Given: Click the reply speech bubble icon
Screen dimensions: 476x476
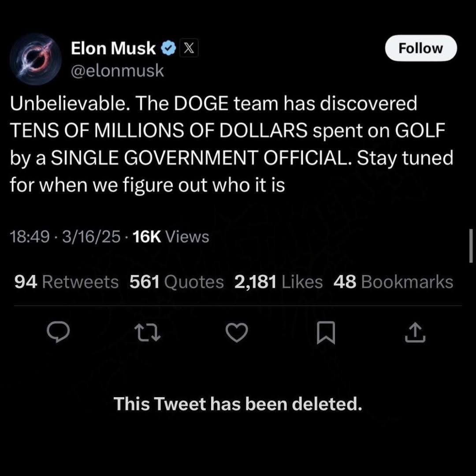Looking at the screenshot, I should pyautogui.click(x=58, y=333).
